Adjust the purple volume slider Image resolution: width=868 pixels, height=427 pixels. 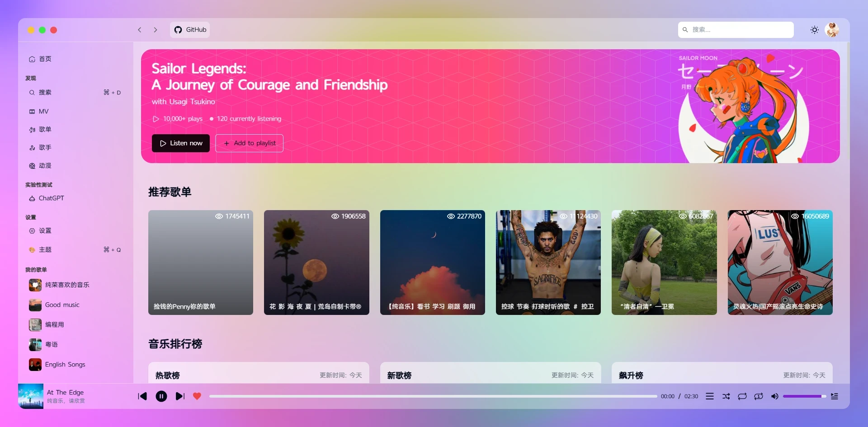[805, 396]
